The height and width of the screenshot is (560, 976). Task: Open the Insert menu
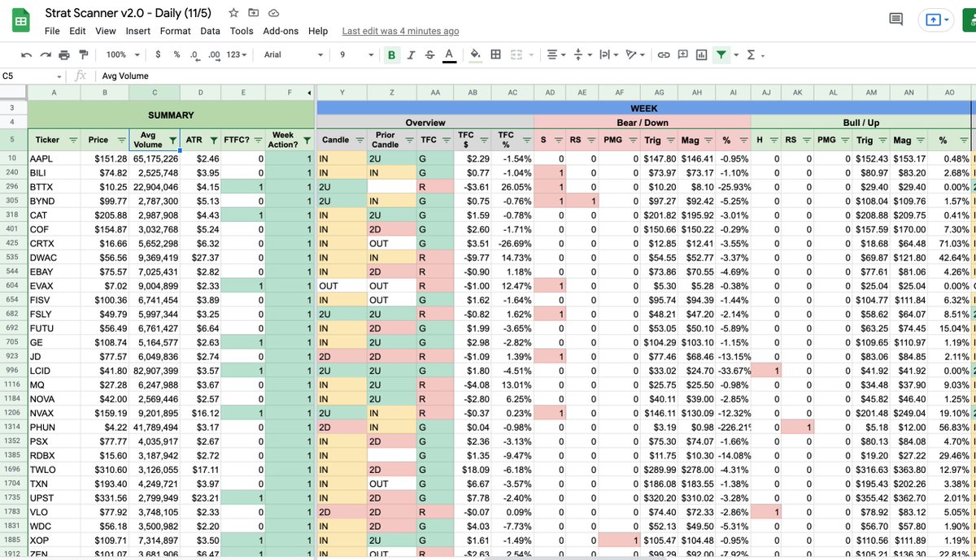coord(138,31)
